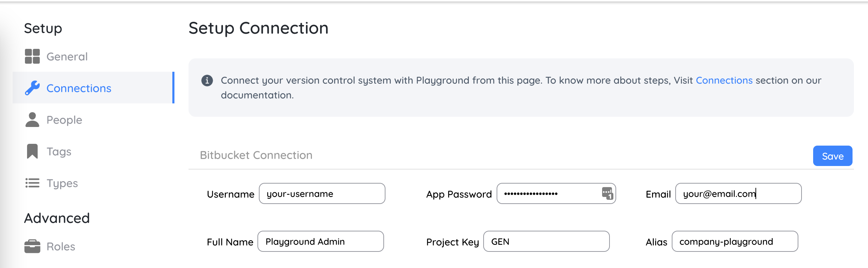Open the Connections documentation link
Image resolution: width=868 pixels, height=268 pixels.
[x=724, y=80]
